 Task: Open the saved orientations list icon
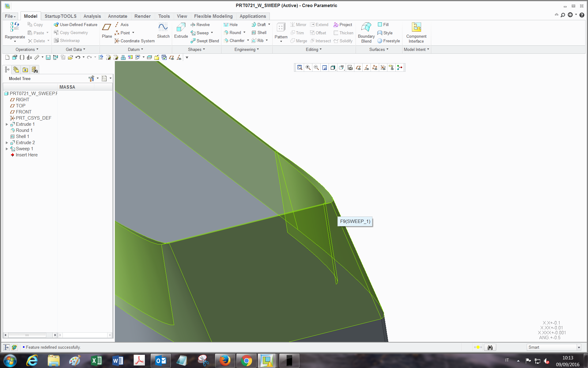341,67
